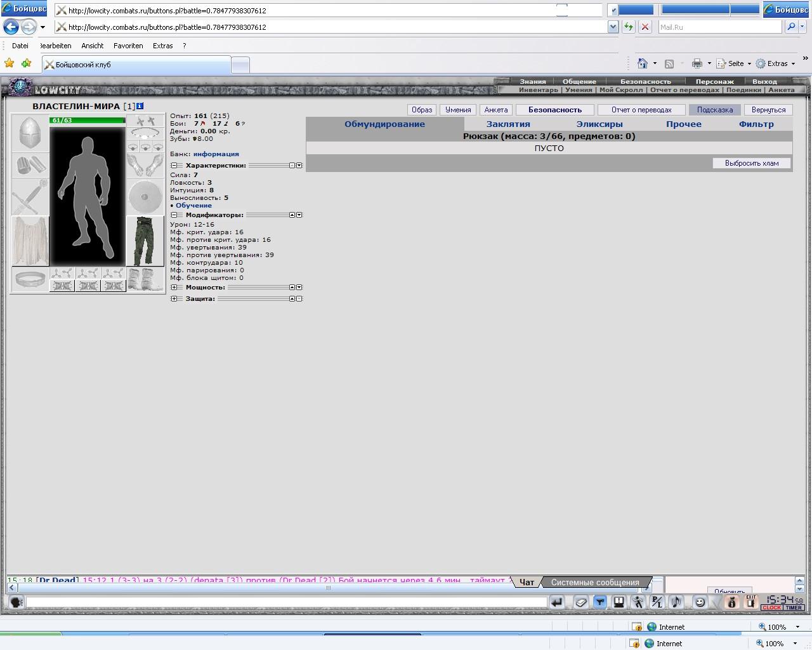
Task: Click the browser Back button
Action: pos(11,27)
